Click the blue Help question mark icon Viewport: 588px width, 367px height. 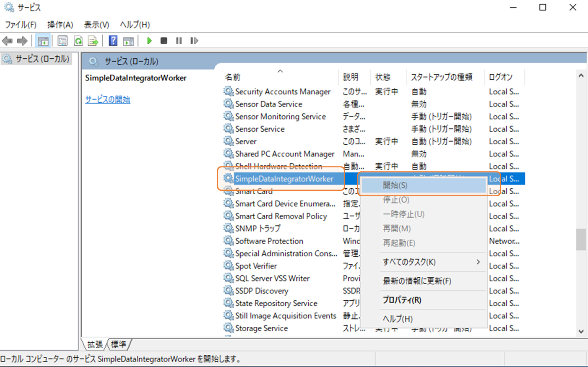point(113,41)
